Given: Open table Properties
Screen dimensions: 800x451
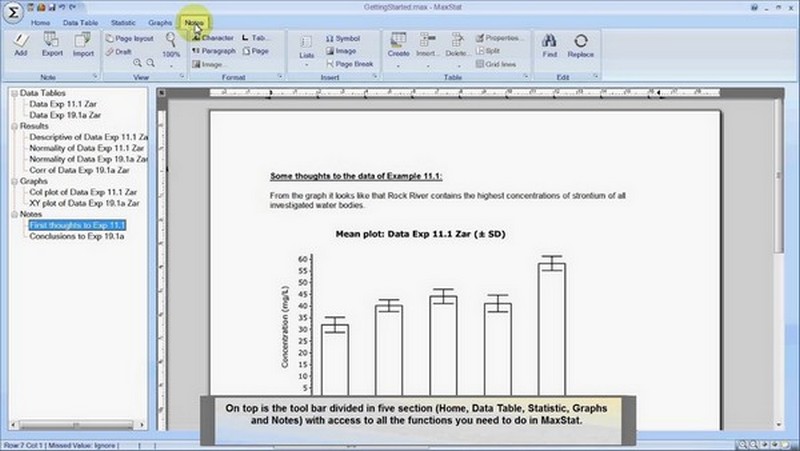Looking at the screenshot, I should [498, 38].
